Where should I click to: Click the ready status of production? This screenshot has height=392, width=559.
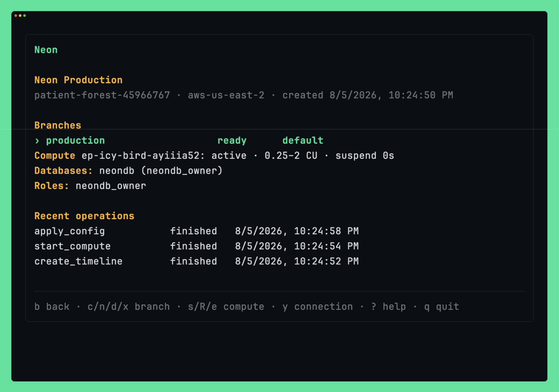click(232, 141)
